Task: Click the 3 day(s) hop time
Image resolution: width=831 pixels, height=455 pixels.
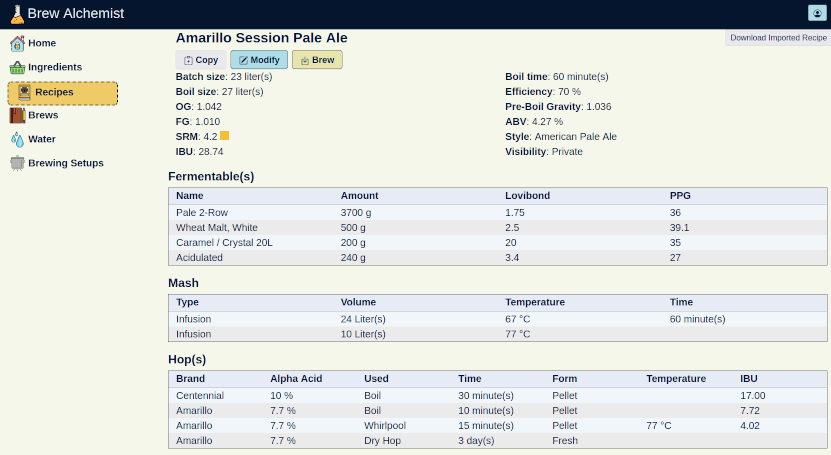Action: point(476,441)
